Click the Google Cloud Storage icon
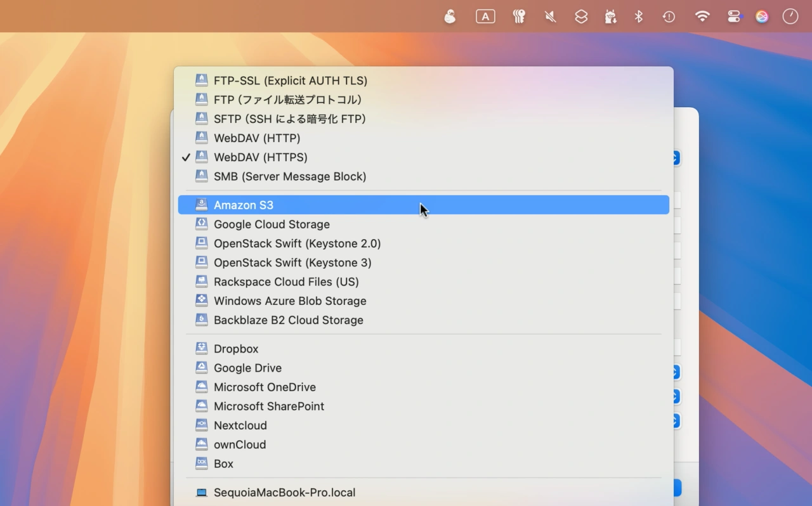The image size is (812, 506). 201,224
